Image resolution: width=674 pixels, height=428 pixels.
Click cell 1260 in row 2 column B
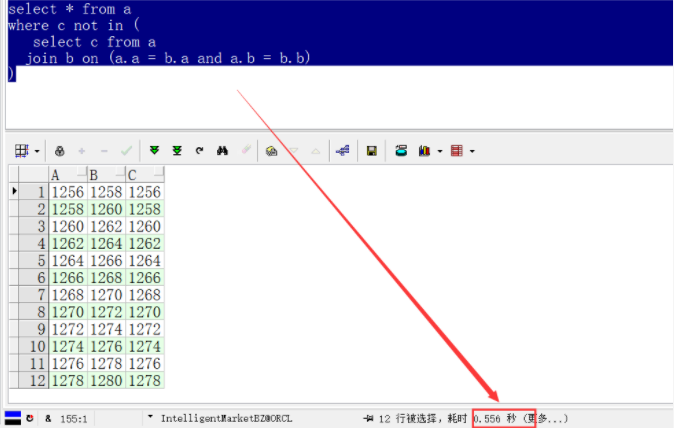coord(106,209)
